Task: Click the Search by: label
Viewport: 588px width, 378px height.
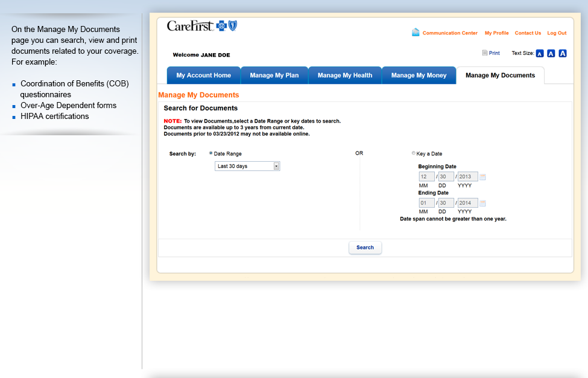Action: click(x=183, y=153)
